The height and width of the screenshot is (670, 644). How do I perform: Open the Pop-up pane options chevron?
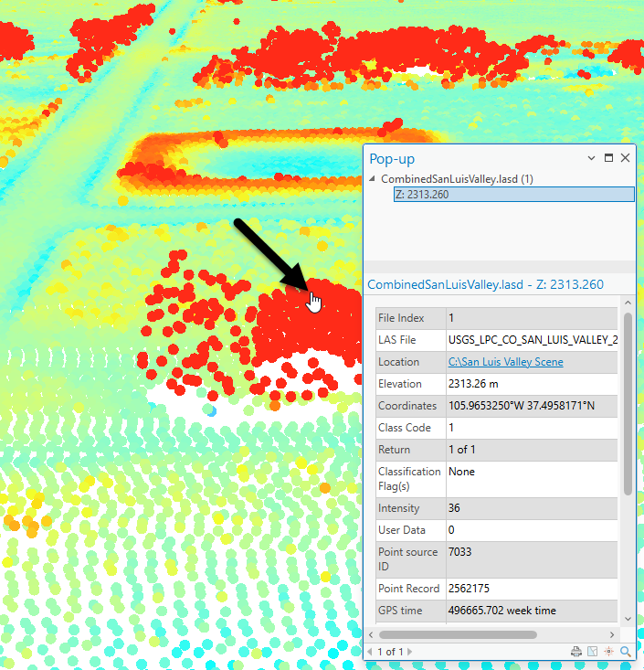tap(592, 158)
